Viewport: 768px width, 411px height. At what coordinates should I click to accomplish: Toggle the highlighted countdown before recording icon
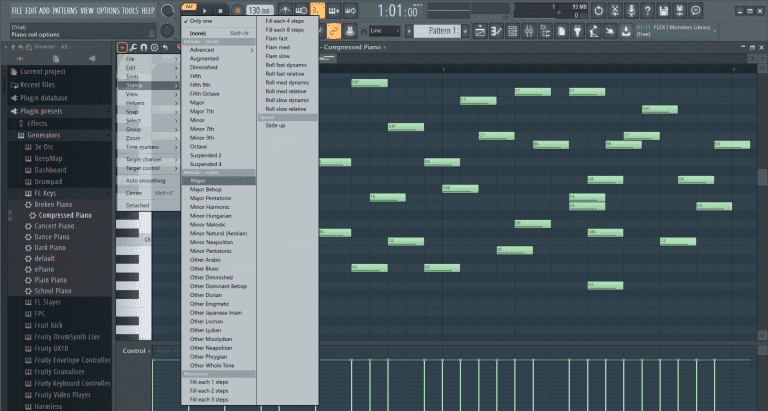(x=317, y=10)
